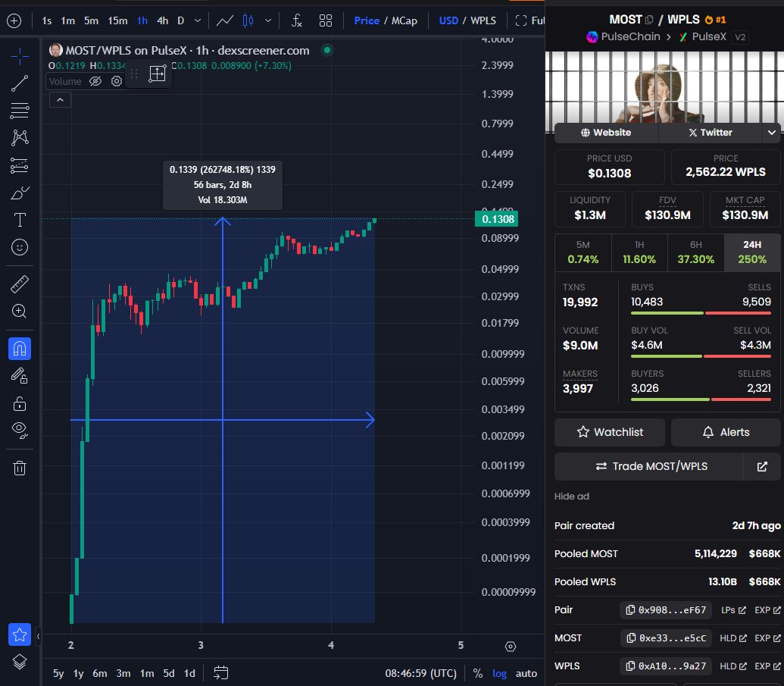Toggle logarithmic price scale
The height and width of the screenshot is (686, 784).
501,672
